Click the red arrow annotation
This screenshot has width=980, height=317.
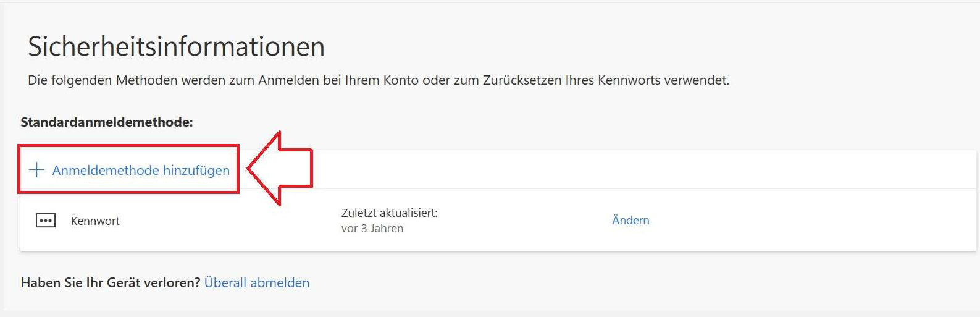[281, 168]
